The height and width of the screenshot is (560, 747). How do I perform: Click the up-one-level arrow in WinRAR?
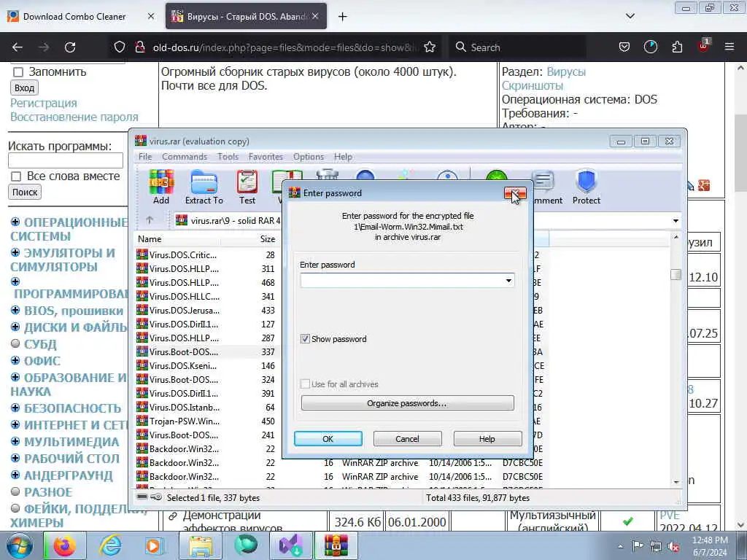149,220
